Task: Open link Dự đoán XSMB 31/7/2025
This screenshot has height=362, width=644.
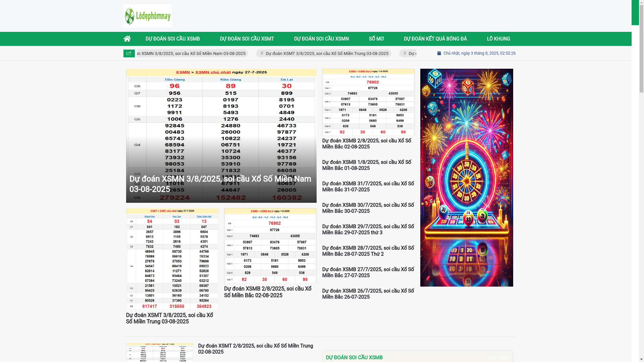Action: [x=368, y=187]
